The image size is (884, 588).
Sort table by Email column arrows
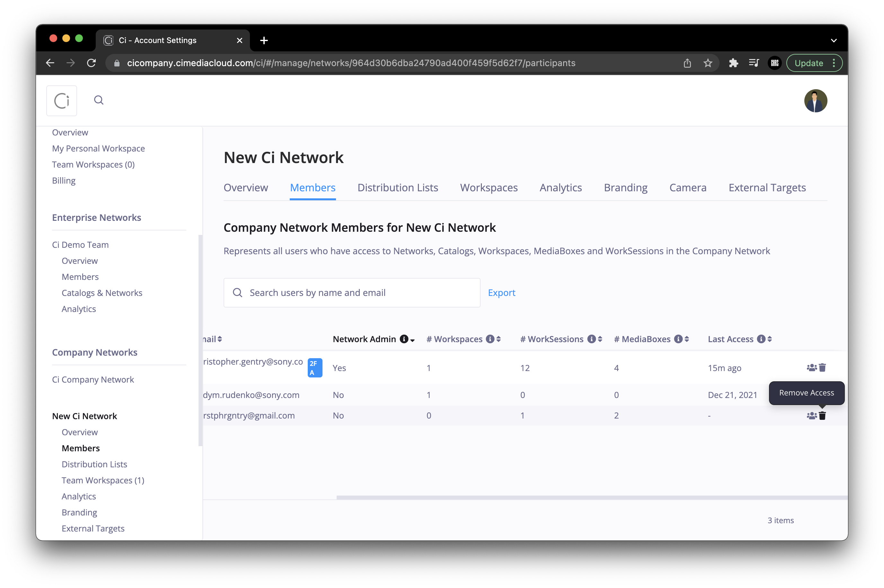(x=220, y=339)
